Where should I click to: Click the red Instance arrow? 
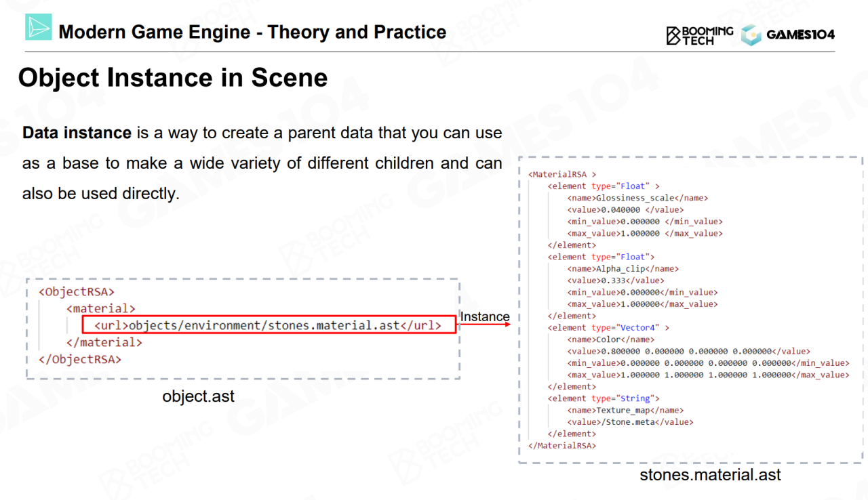pos(484,325)
